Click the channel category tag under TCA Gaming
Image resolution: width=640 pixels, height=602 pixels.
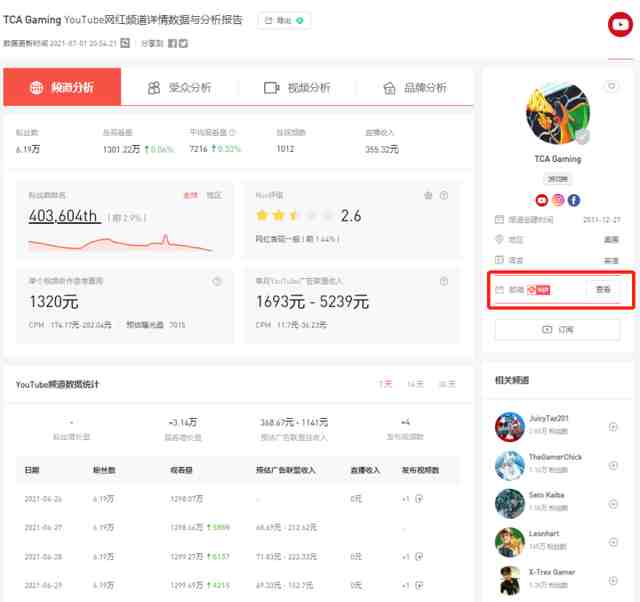(558, 179)
